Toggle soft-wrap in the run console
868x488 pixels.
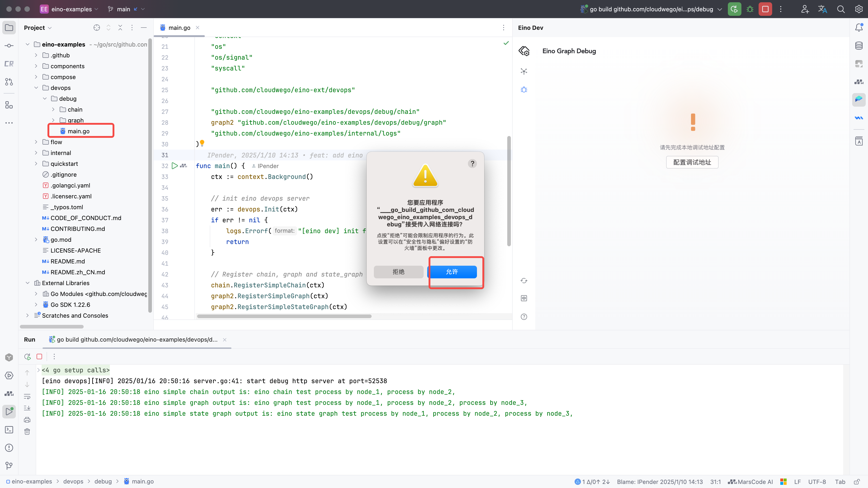[x=27, y=396]
